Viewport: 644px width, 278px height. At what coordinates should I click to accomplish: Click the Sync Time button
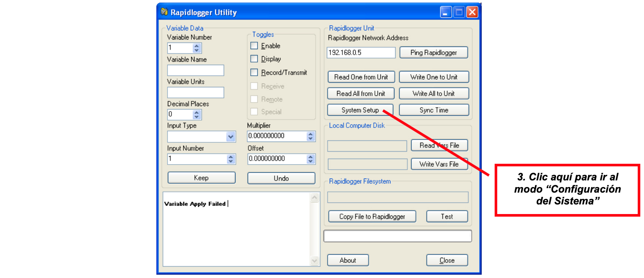coord(434,110)
